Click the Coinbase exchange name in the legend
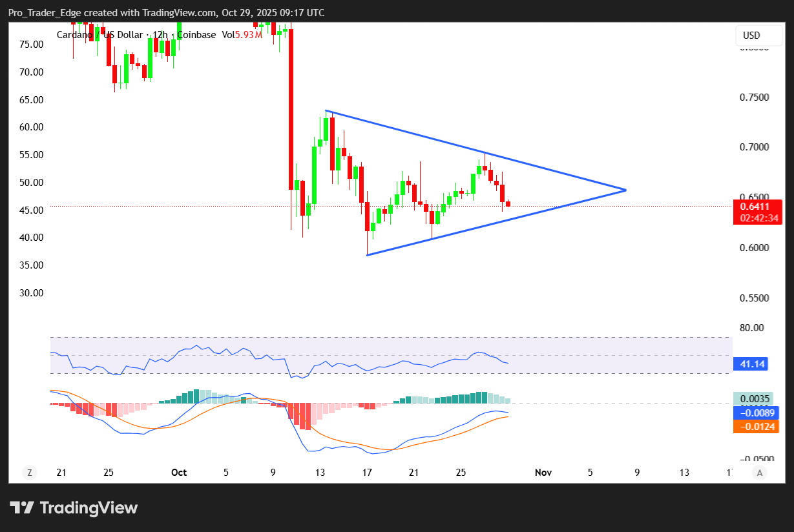794x532 pixels. point(196,35)
